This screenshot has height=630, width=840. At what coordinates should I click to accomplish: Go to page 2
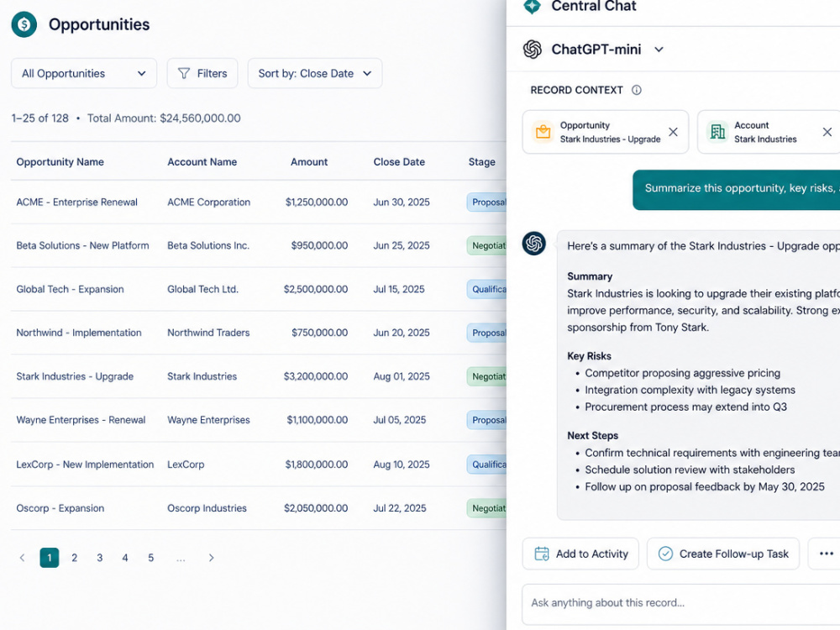75,558
